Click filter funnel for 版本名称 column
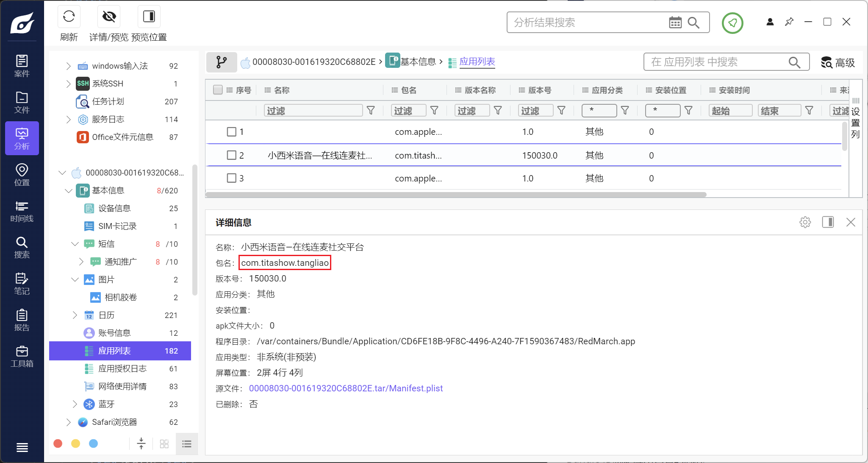Image resolution: width=868 pixels, height=463 pixels. (x=498, y=111)
